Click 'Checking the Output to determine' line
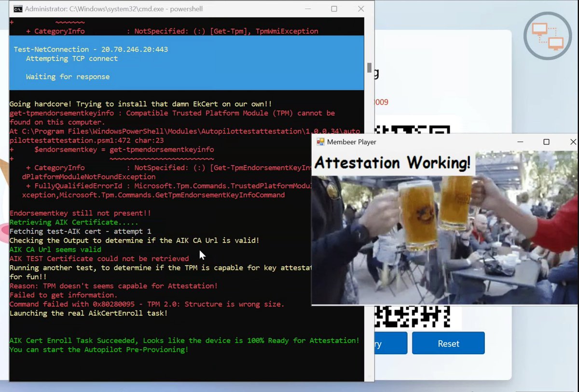Viewport: 579px width, 392px height. point(134,240)
